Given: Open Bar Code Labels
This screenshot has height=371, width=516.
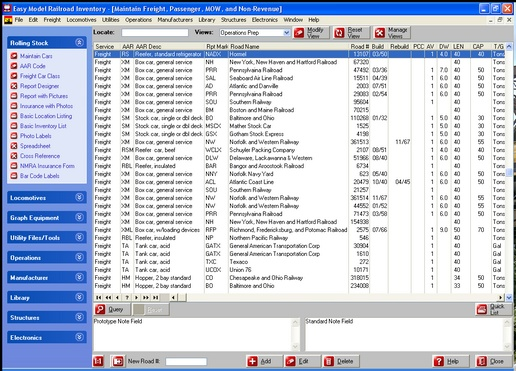Looking at the screenshot, I should pyautogui.click(x=39, y=176).
